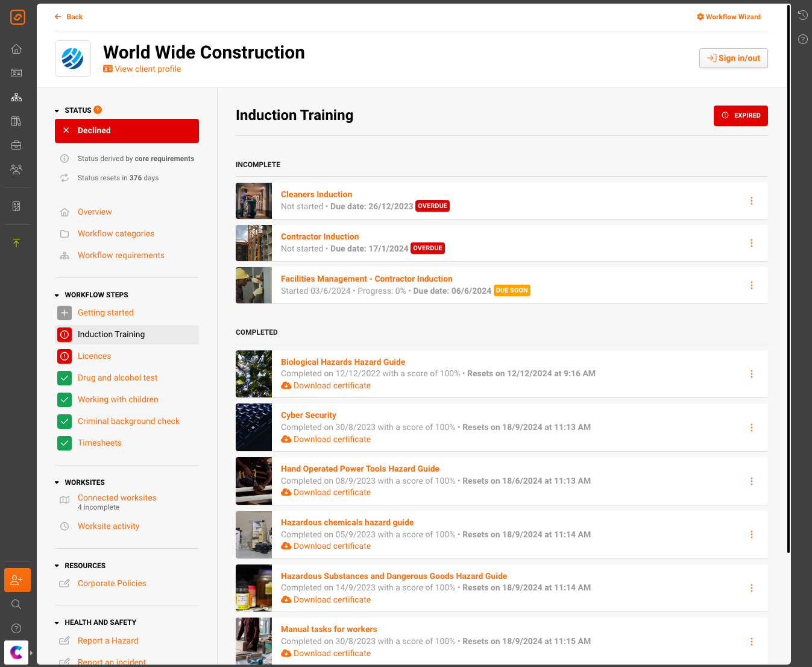The width and height of the screenshot is (812, 667).
Task: Open Corporate Policies resource
Action: pos(112,584)
